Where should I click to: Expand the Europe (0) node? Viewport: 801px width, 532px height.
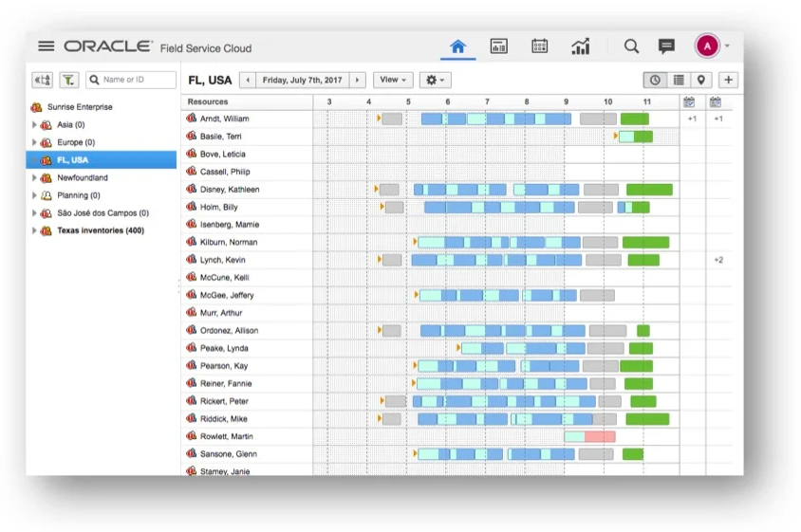pos(34,142)
